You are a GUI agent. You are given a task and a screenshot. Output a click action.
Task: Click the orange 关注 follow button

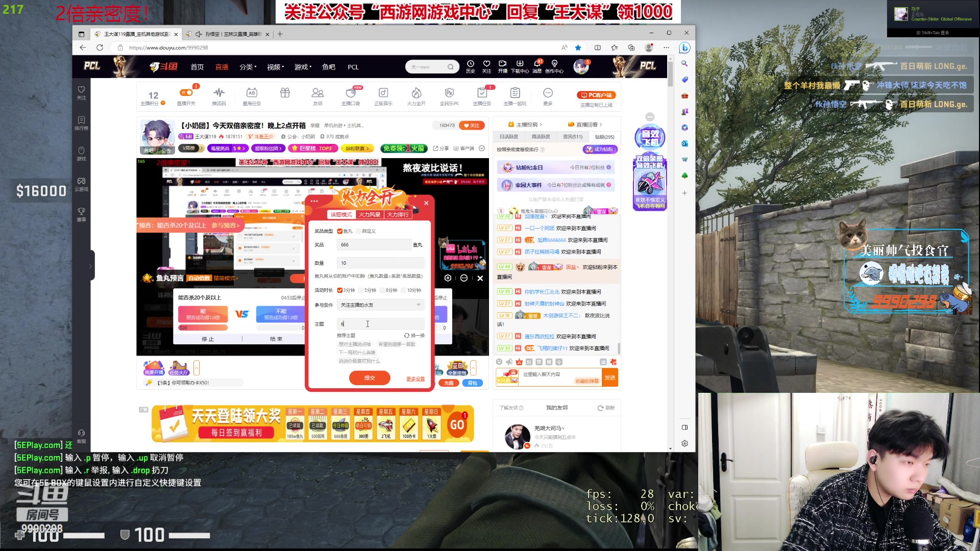(x=472, y=126)
